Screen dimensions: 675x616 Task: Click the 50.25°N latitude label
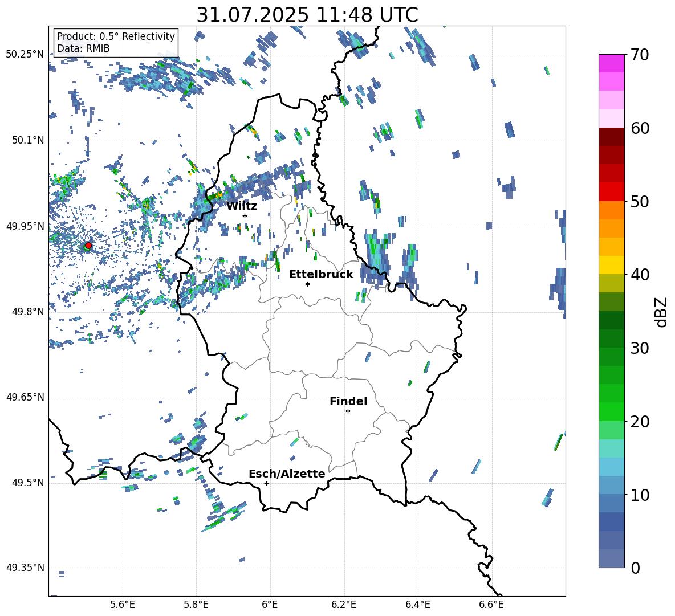(x=25, y=55)
